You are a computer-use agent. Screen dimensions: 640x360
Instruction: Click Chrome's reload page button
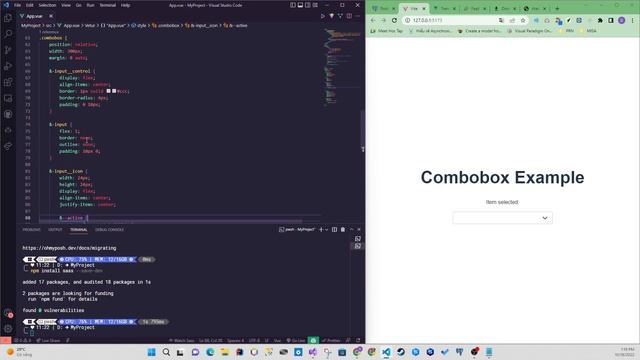tap(394, 20)
